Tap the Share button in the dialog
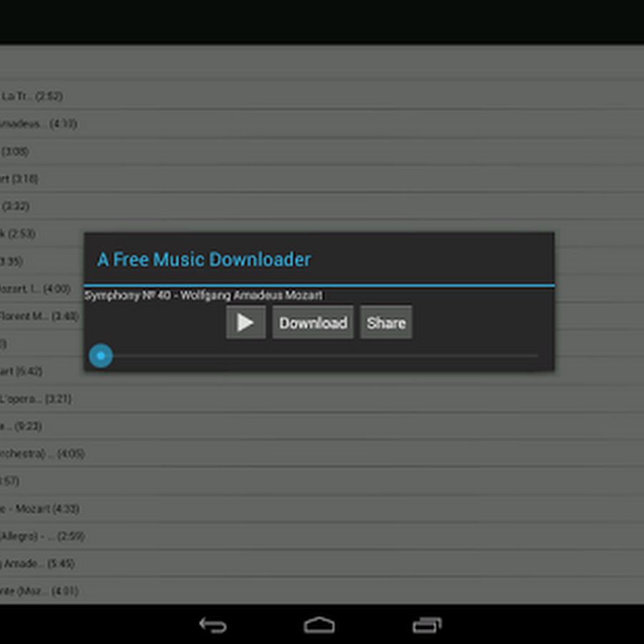This screenshot has height=644, width=644. (386, 323)
